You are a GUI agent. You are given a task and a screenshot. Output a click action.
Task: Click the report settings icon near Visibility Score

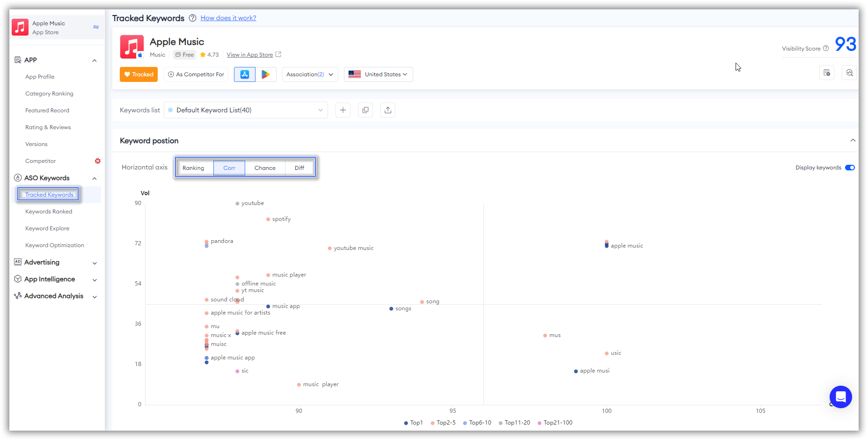pos(827,73)
